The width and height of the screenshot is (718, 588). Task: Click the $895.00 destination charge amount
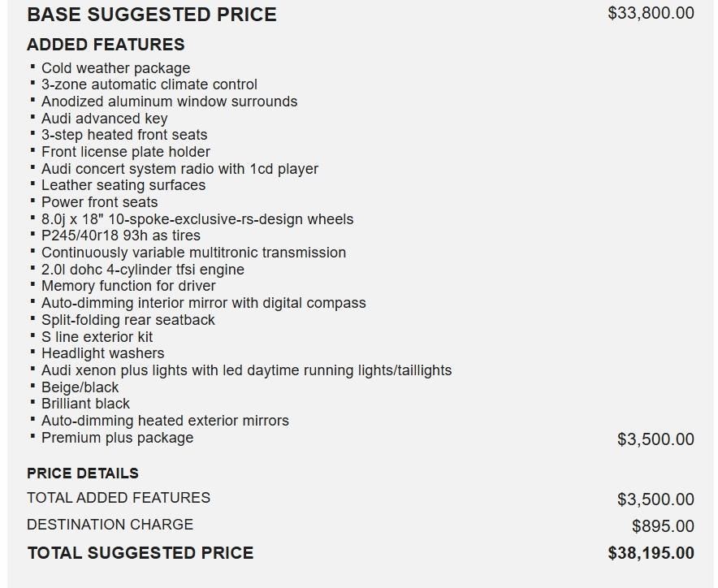coord(663,526)
